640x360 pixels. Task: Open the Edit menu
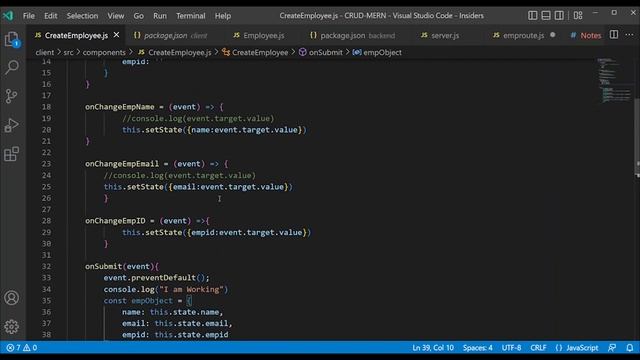(x=51, y=16)
